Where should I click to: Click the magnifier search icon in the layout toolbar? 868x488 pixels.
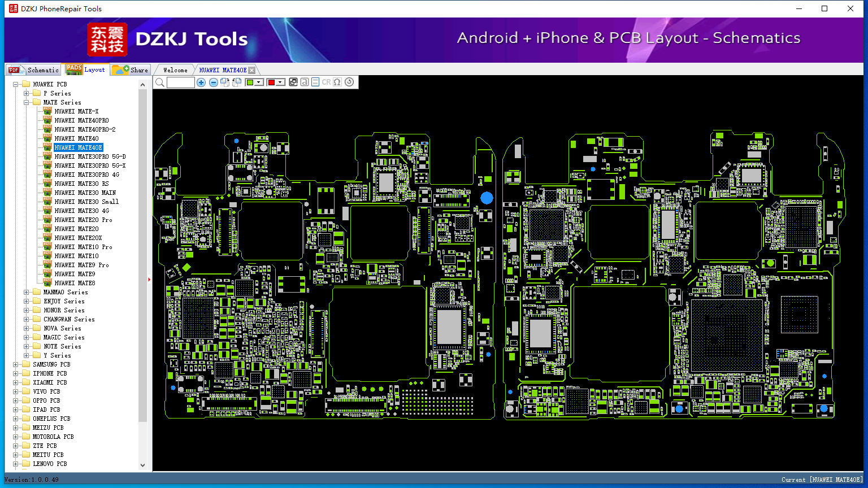pos(160,82)
